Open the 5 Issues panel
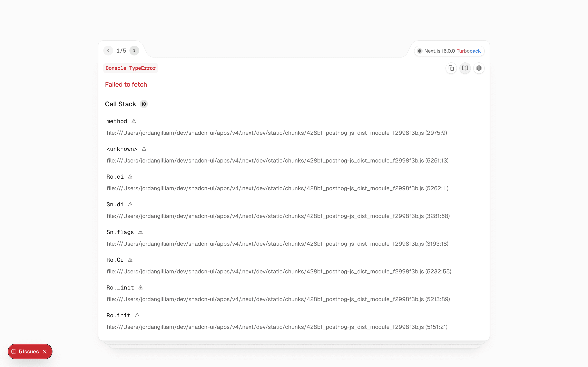Screen dimensions: 588x367 (x=29, y=352)
